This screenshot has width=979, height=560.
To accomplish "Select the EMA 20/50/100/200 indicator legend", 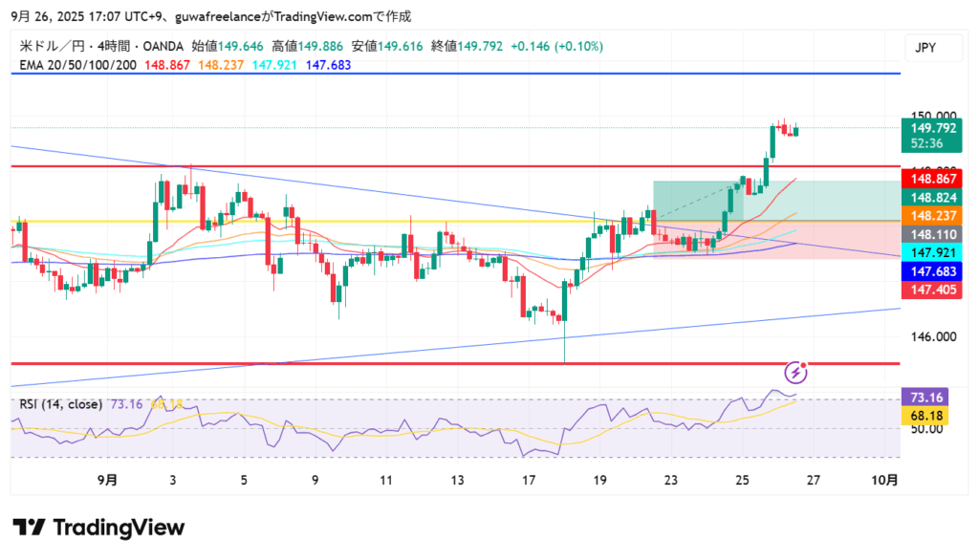I will (x=79, y=64).
